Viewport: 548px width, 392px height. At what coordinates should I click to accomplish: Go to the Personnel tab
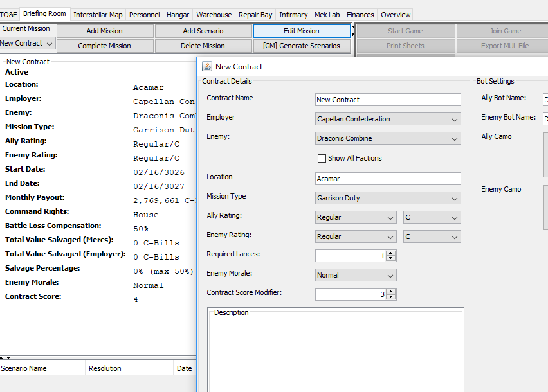point(144,15)
